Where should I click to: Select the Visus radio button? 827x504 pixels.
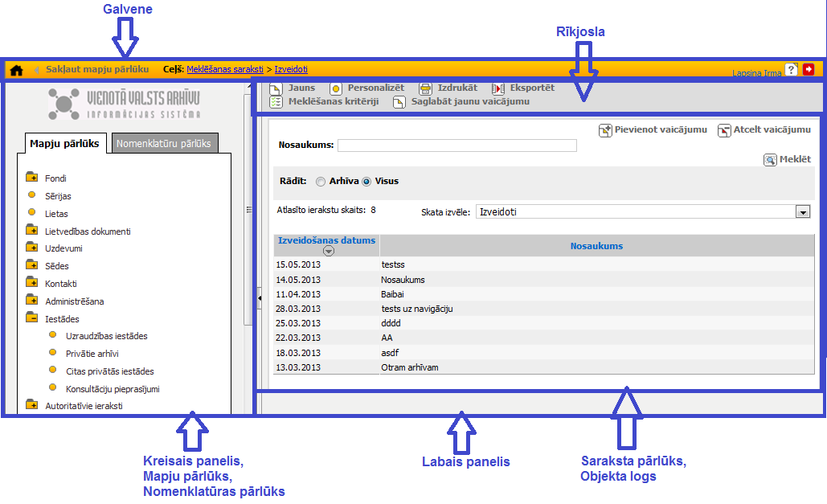[x=366, y=182]
